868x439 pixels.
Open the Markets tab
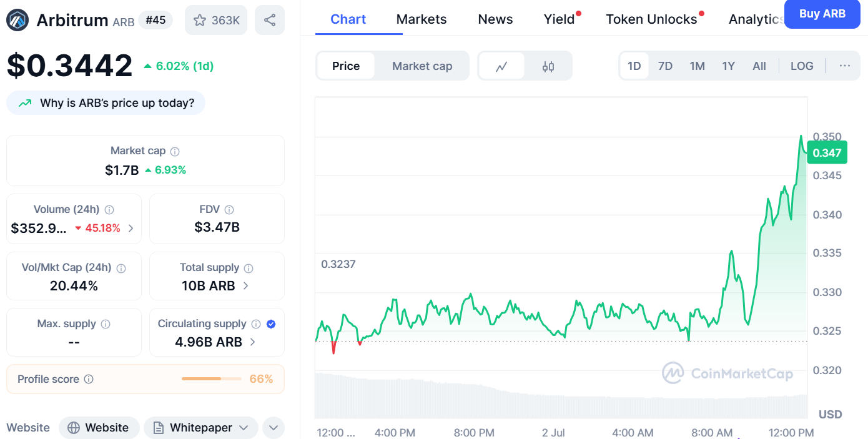pos(422,19)
